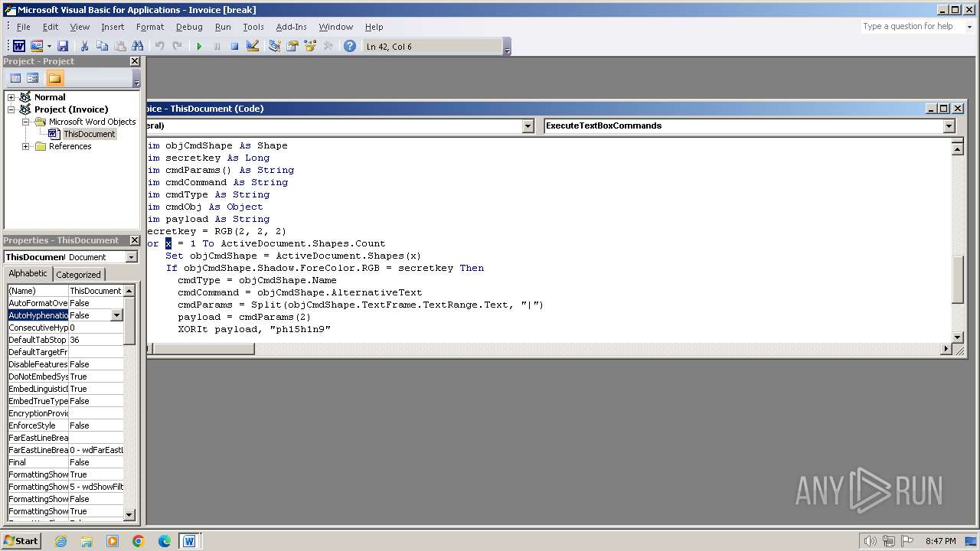Open the Insert object dropdown arrow
The height and width of the screenshot is (551, 980).
49,46
